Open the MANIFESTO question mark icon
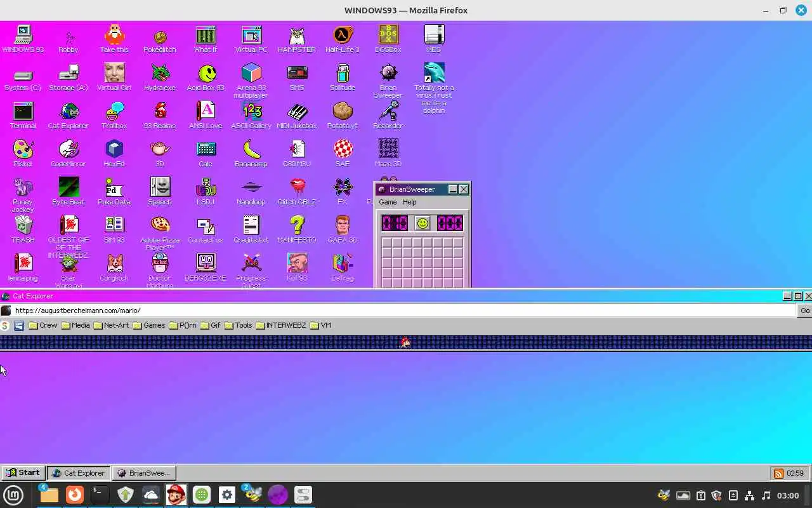The height and width of the screenshot is (508, 812). (297, 230)
